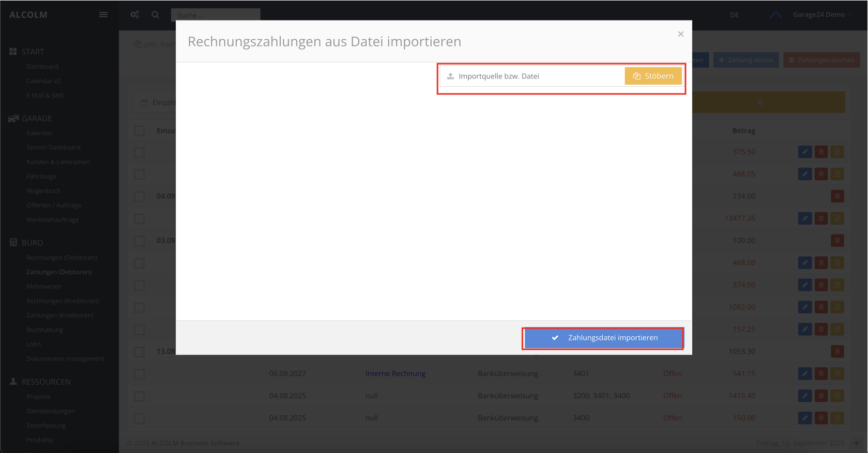Open the settings gears icon in top bar

[x=135, y=14]
